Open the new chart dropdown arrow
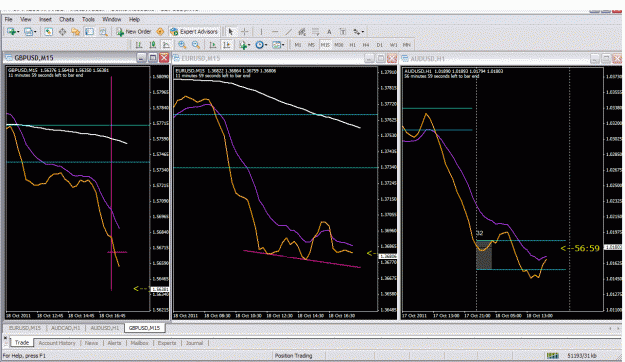The width and height of the screenshot is (625, 362). [19, 31]
